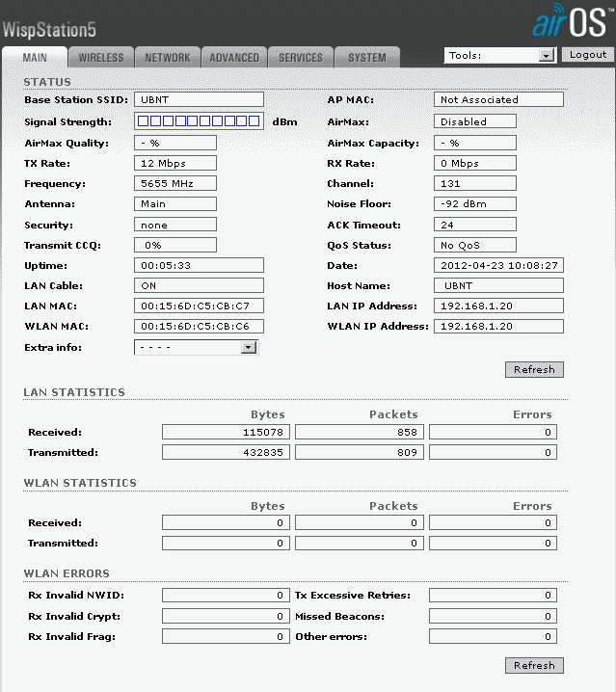Open the ADVANCED tab

[234, 58]
